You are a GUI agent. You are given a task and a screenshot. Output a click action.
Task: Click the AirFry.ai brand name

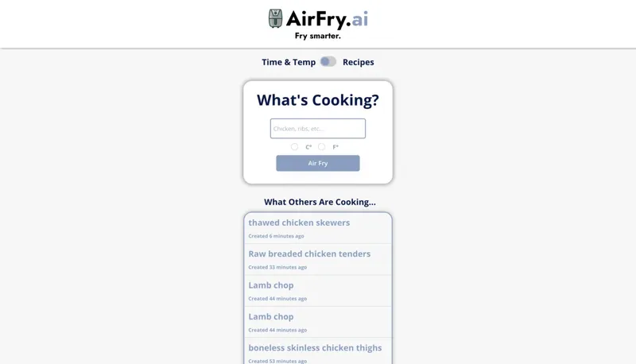coord(327,19)
